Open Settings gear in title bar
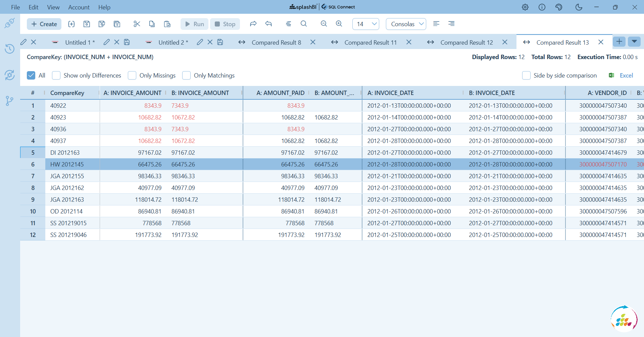Image resolution: width=644 pixels, height=337 pixels. point(525,7)
